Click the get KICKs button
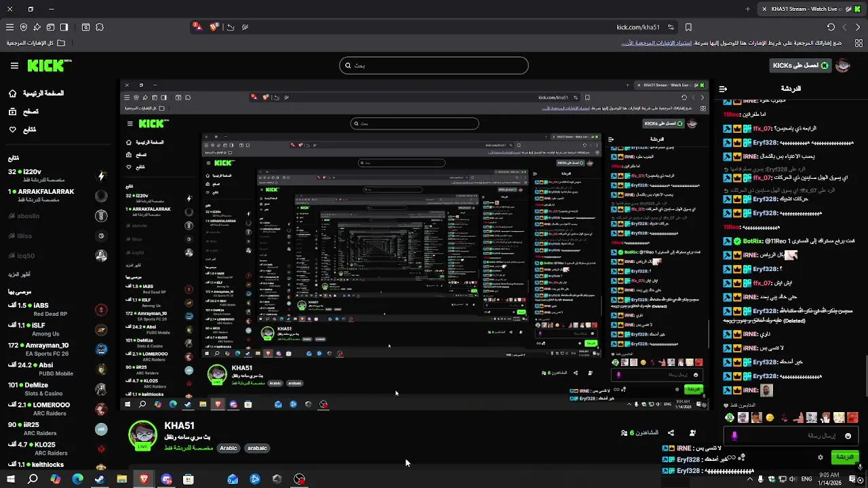The image size is (868, 488). pos(800,66)
